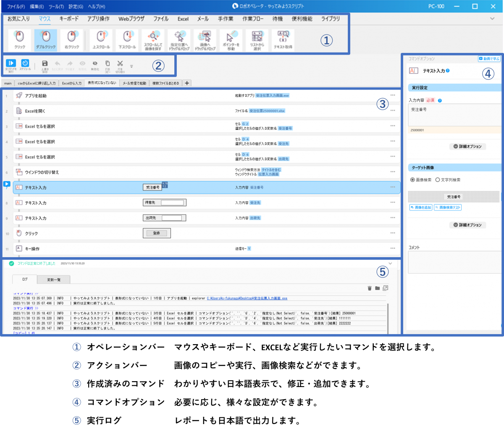Open the log folder icon
Image resolution: width=504 pixels, height=432 pixels.
378,288
